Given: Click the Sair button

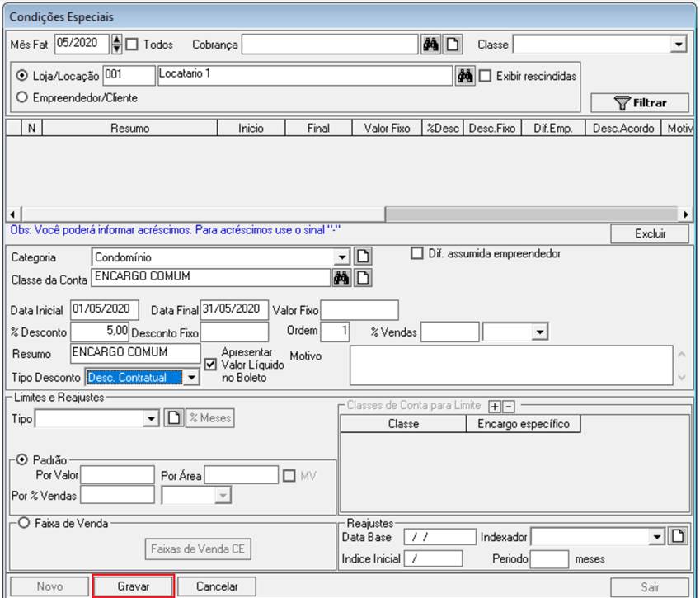Looking at the screenshot, I should (650, 586).
